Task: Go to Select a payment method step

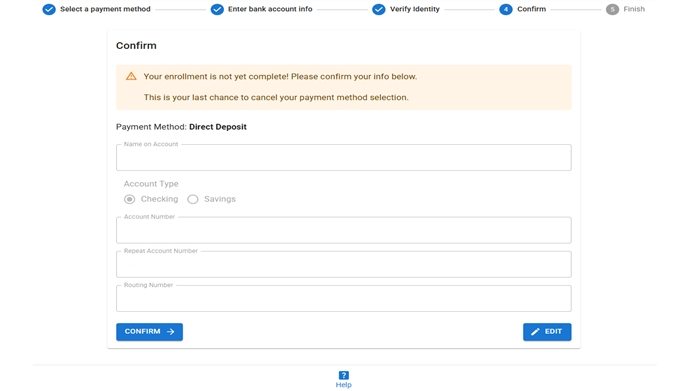Action: (x=105, y=9)
